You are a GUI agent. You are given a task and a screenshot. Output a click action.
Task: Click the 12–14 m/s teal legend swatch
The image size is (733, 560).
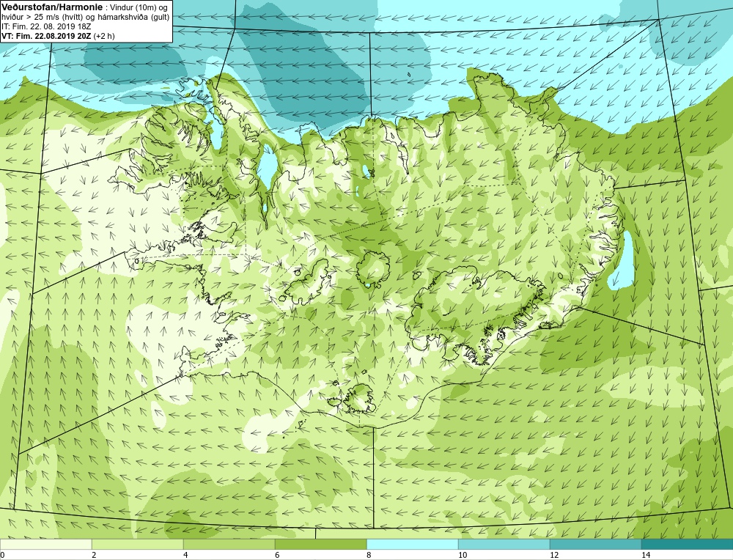(x=595, y=544)
